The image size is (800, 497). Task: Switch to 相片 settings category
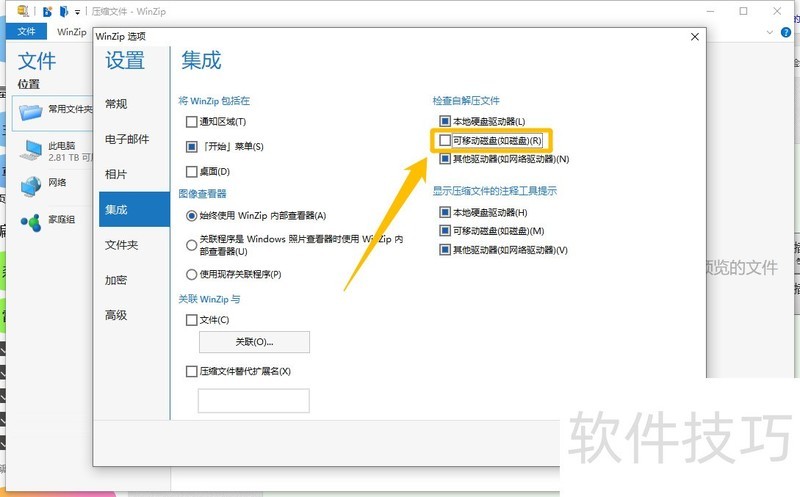116,175
